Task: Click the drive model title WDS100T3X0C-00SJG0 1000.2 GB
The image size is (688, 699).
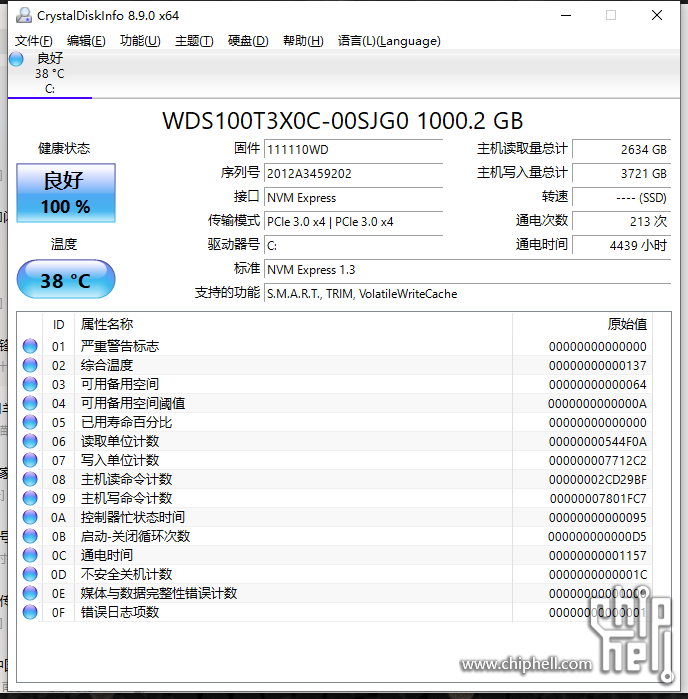Action: (342, 121)
